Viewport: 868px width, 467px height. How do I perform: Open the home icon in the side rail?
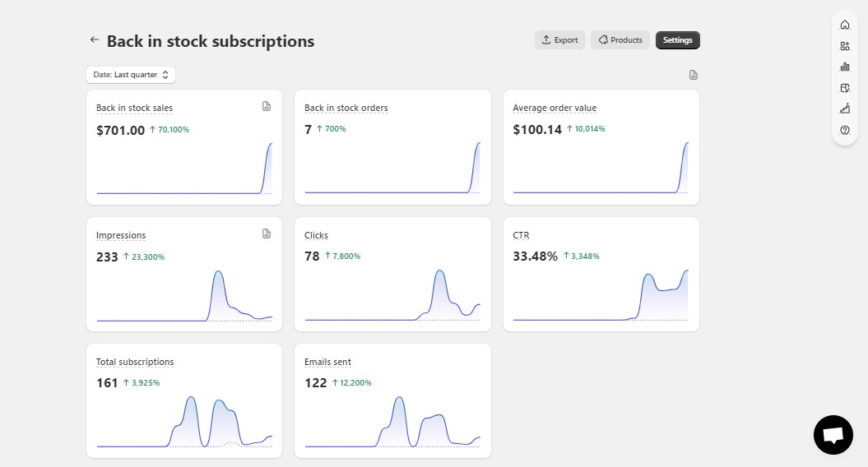845,25
